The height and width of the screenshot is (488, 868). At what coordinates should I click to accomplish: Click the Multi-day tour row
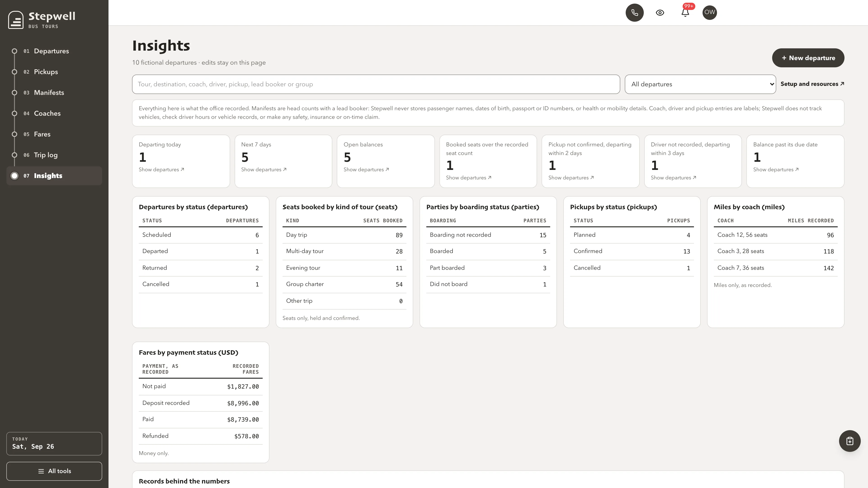pyautogui.click(x=344, y=251)
